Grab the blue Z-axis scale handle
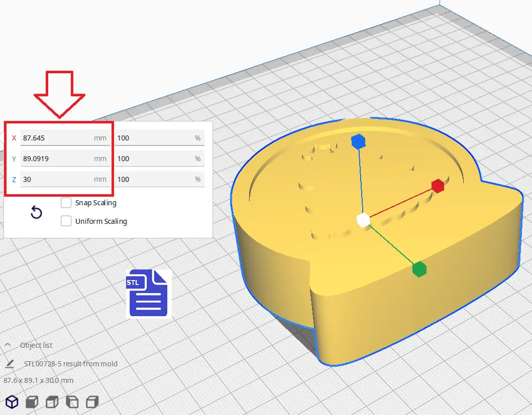Viewport: 532px width, 415px height. pos(358,142)
